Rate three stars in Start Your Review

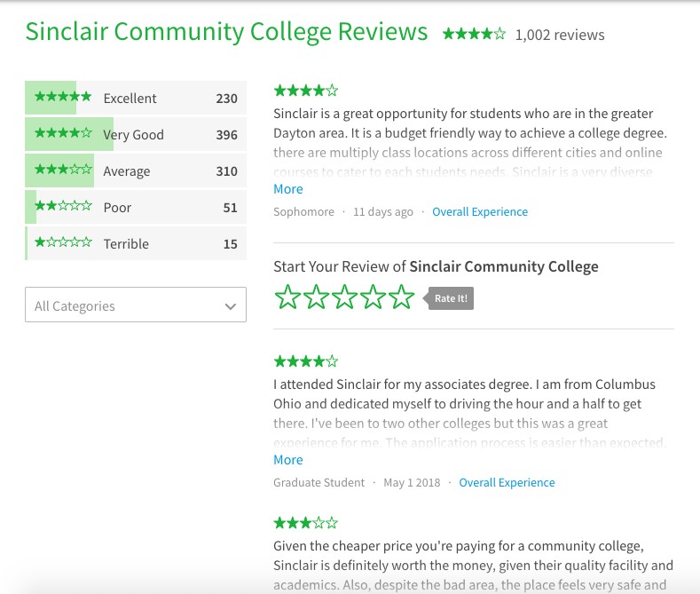coord(344,297)
